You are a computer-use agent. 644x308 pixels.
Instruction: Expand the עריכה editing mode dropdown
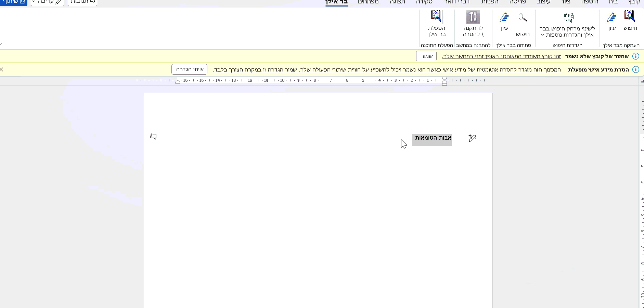point(48,2)
